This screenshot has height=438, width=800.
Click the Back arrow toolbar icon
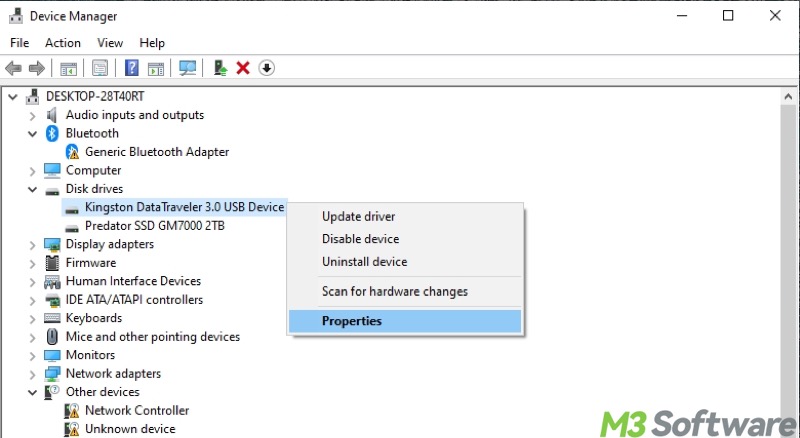pos(13,68)
